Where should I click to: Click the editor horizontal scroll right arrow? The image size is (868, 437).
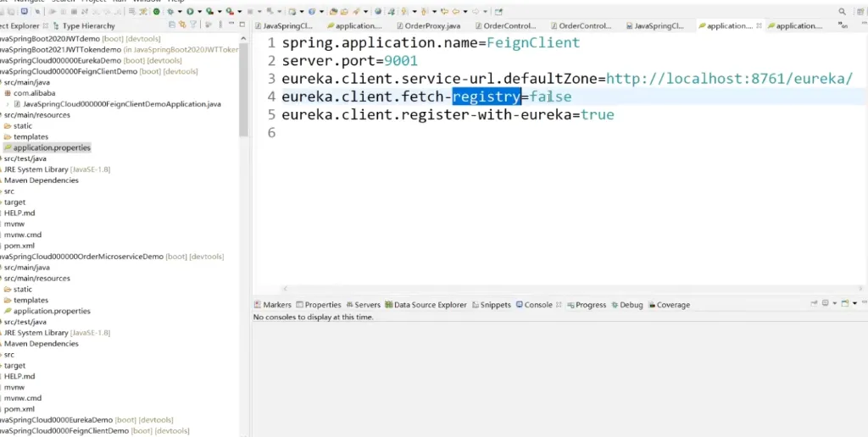[x=861, y=289]
